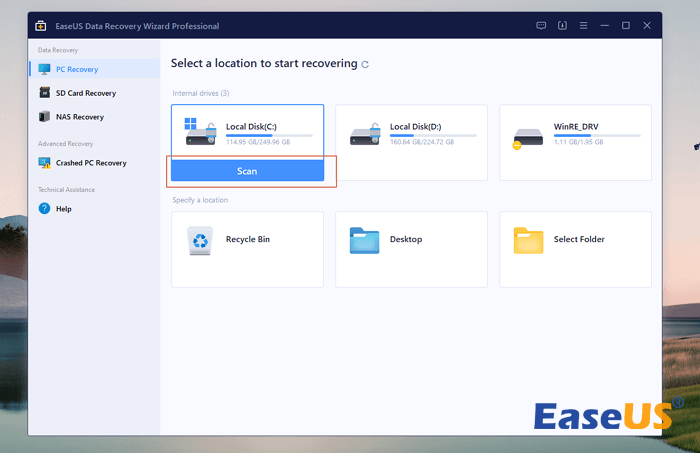The width and height of the screenshot is (700, 453).
Task: Select the Local Disk(C:) label
Action: [251, 127]
